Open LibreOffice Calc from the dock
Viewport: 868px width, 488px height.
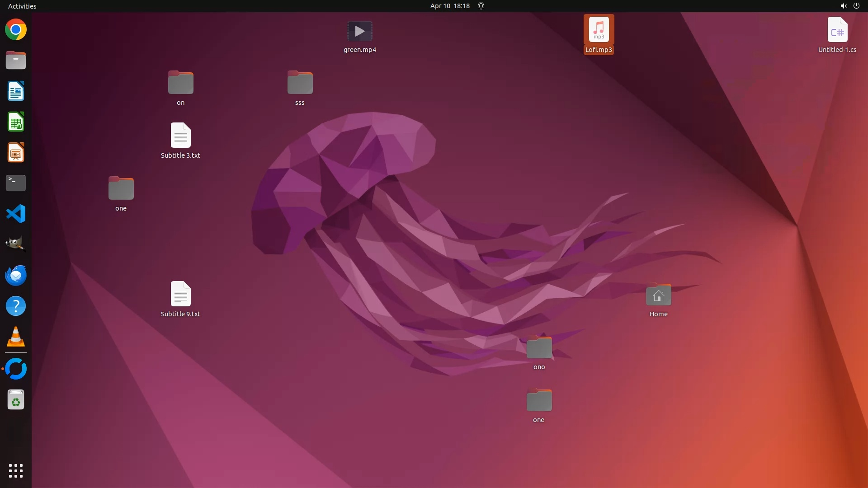click(16, 122)
